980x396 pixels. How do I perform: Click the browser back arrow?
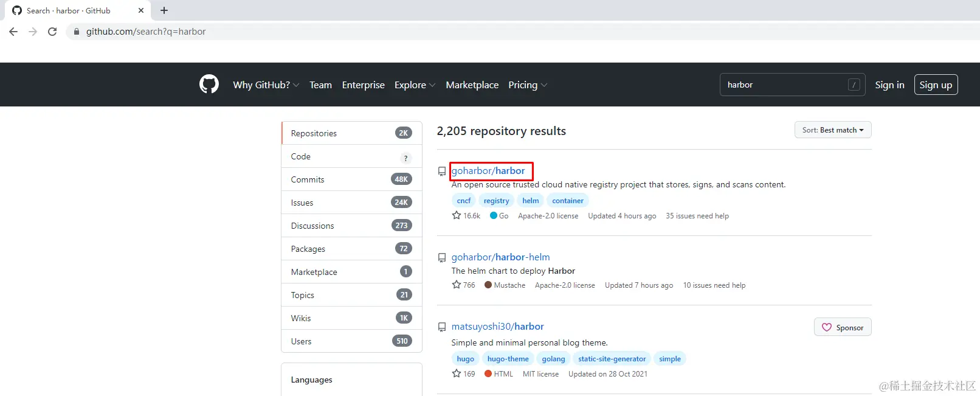pyautogui.click(x=13, y=32)
